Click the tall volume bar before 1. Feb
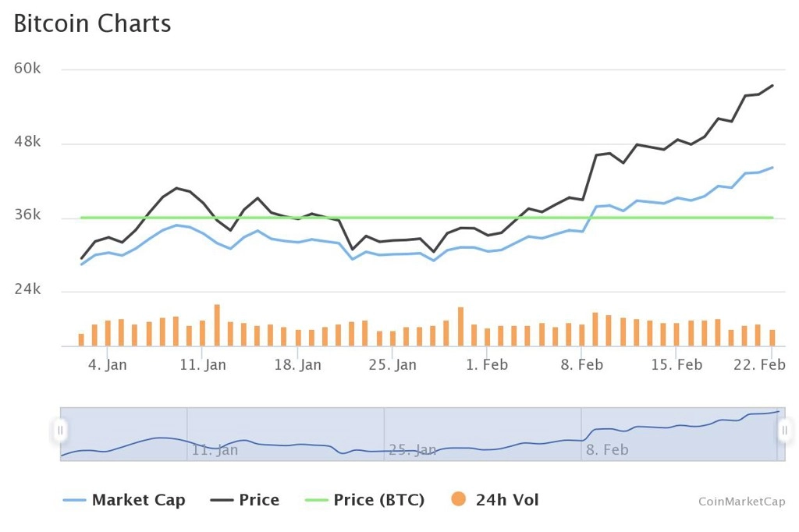 (460, 327)
